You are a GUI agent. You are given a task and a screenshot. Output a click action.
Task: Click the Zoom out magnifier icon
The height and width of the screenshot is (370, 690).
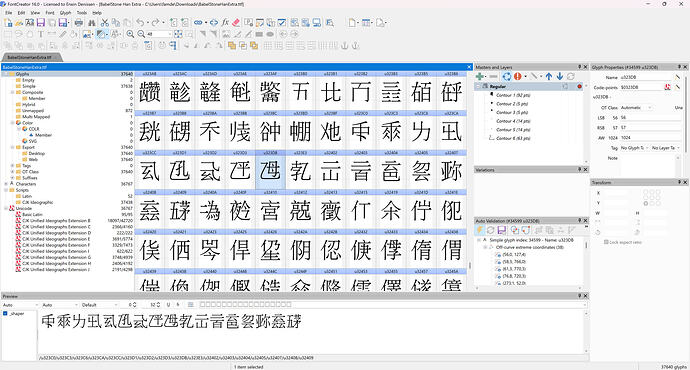141,34
